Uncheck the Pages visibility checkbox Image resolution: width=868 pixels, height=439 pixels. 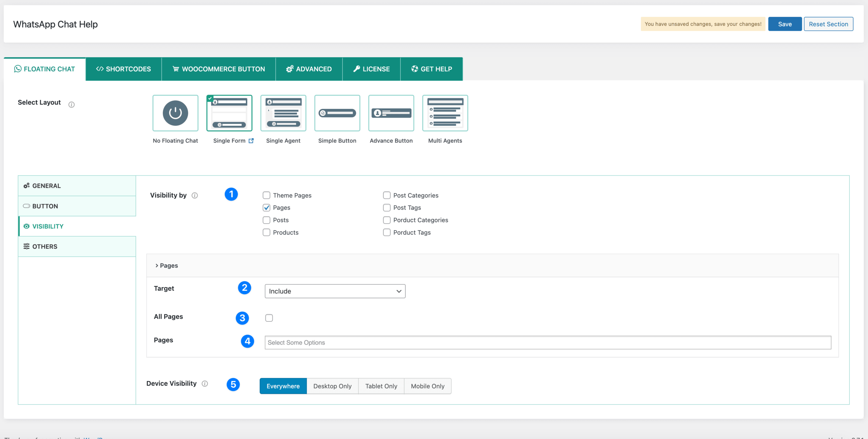267,207
